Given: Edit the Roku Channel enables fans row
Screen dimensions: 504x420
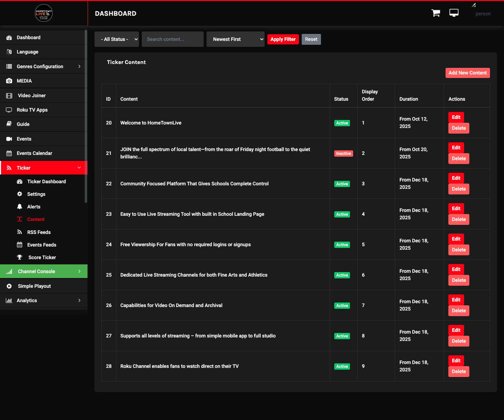Looking at the screenshot, I should tap(456, 361).
